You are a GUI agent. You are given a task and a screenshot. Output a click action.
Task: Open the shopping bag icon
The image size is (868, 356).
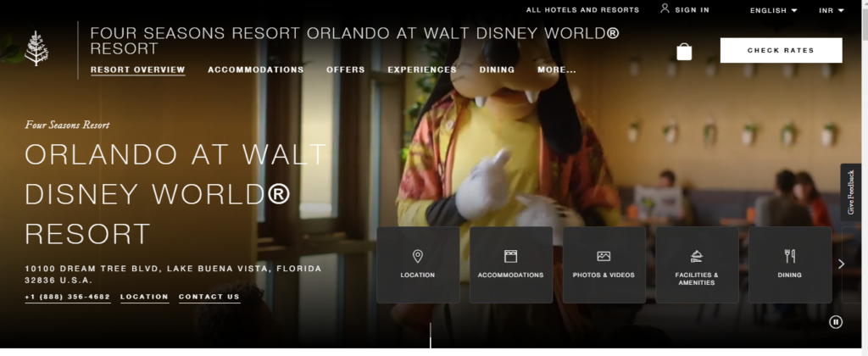click(684, 52)
